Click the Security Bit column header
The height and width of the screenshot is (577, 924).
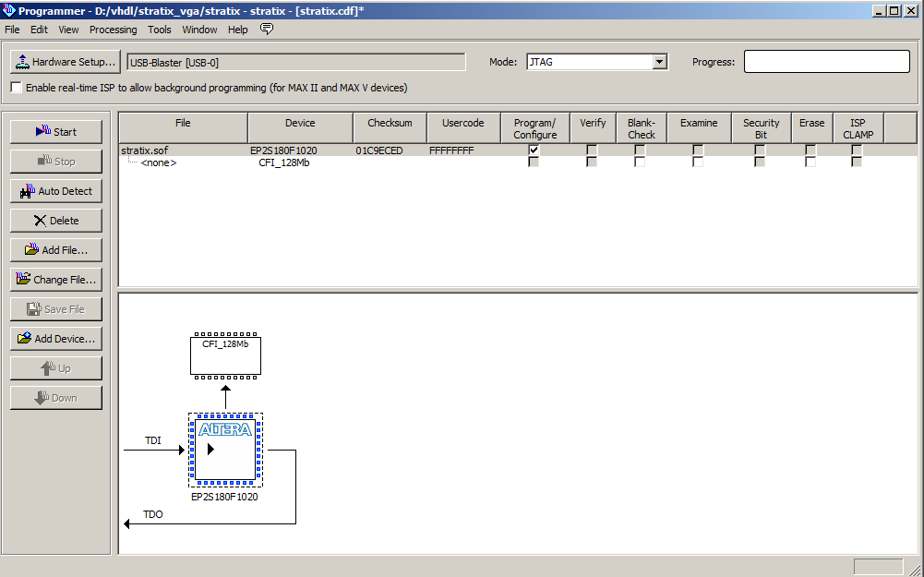click(761, 128)
